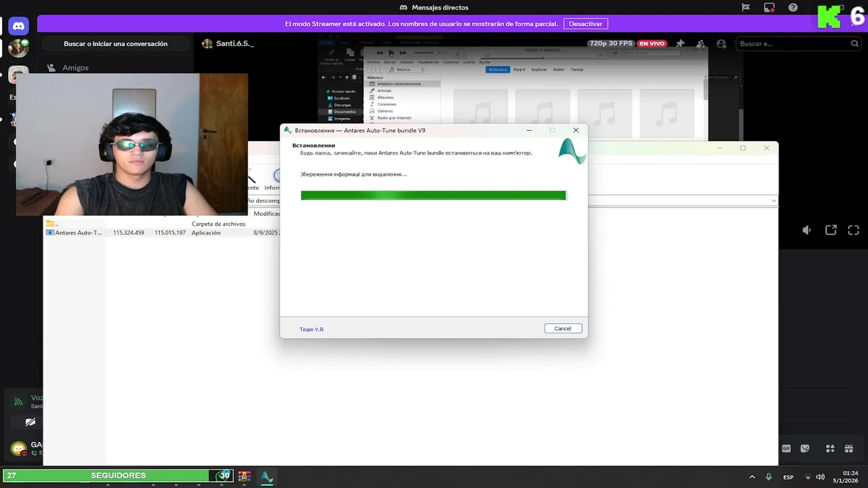The width and height of the screenshot is (868, 488).
Task: Adjust stream volume speaker icon
Action: (x=807, y=230)
